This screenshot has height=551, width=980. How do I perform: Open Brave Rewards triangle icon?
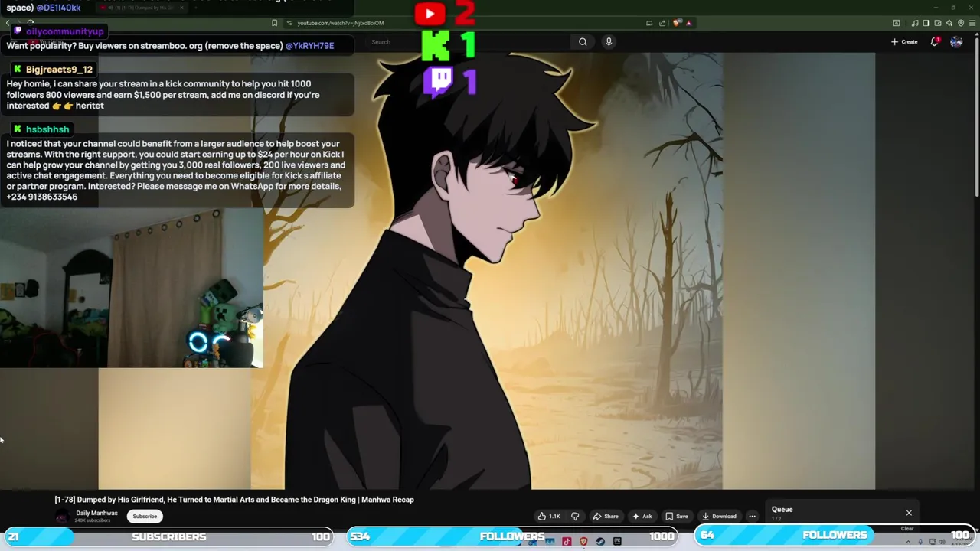(689, 23)
